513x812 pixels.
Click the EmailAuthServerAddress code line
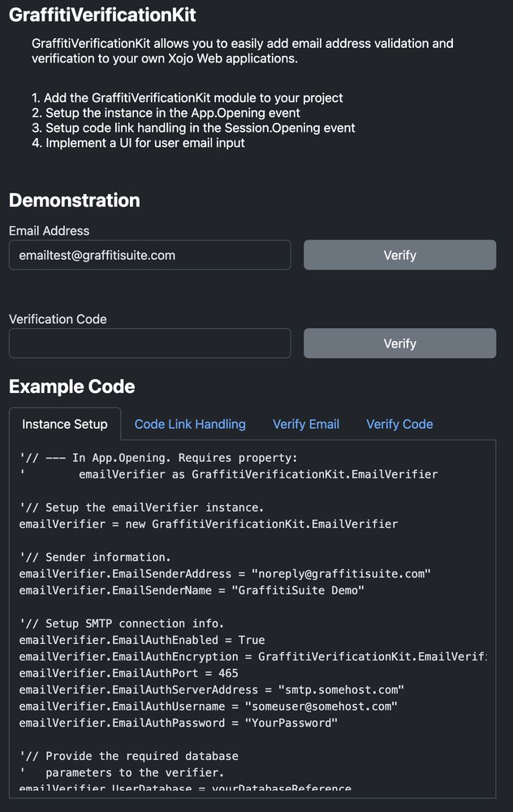point(212,689)
